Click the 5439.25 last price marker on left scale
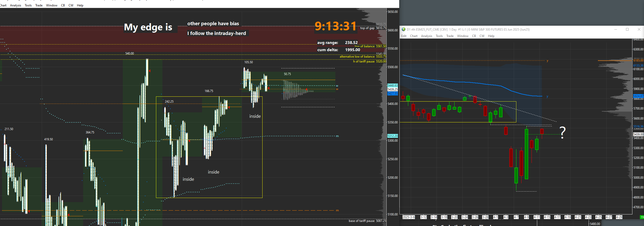 coord(393,89)
